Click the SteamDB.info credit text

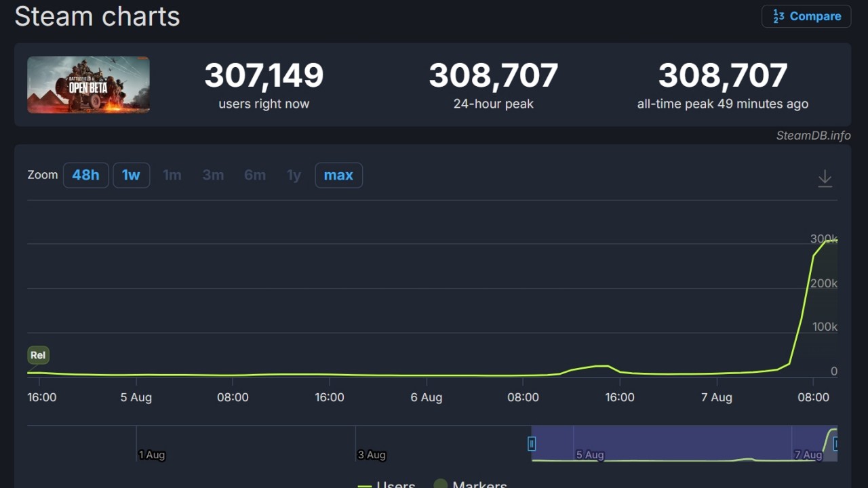coord(813,136)
